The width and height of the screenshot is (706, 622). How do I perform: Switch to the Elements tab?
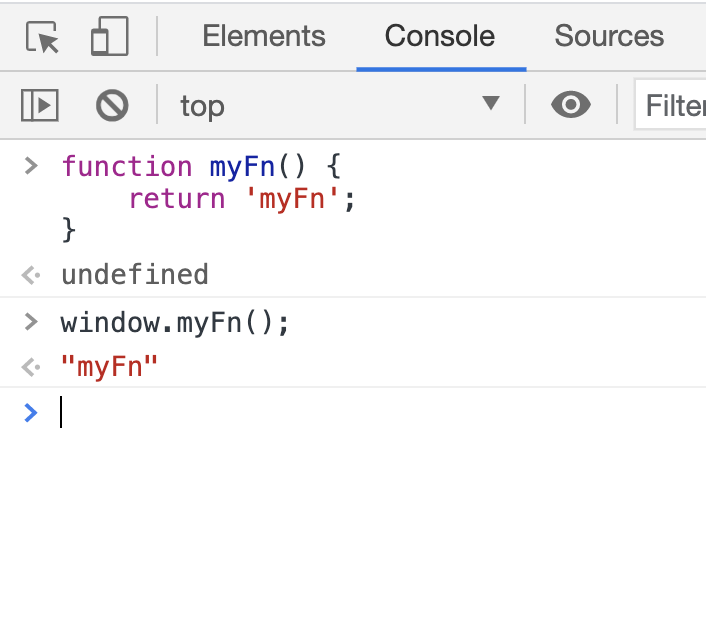264,36
